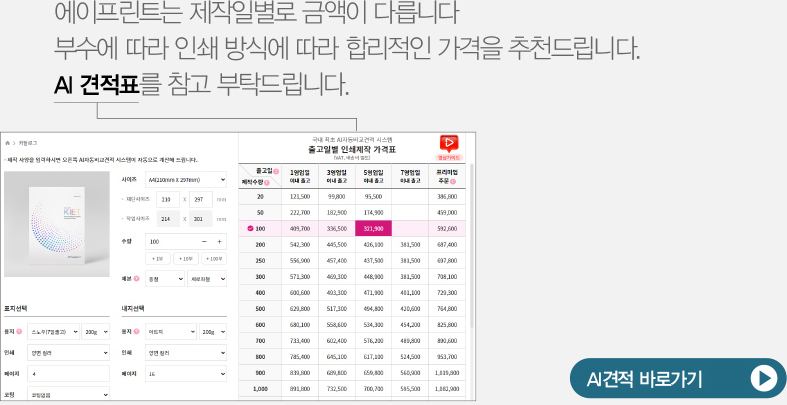Open the 사이즈 A4 dropdown

186,179
